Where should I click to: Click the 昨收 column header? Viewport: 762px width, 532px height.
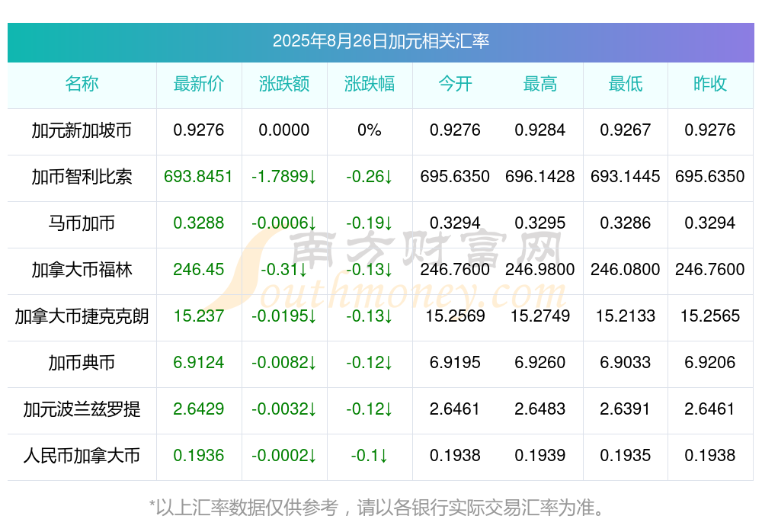tap(710, 84)
